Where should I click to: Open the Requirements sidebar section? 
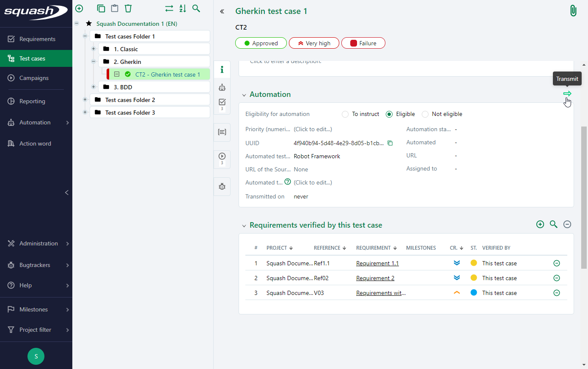point(36,39)
